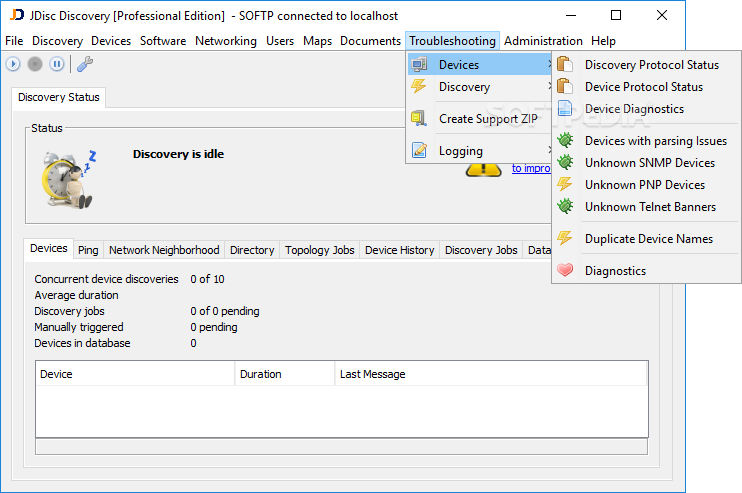Click the notepad icon beside Logging

[419, 150]
